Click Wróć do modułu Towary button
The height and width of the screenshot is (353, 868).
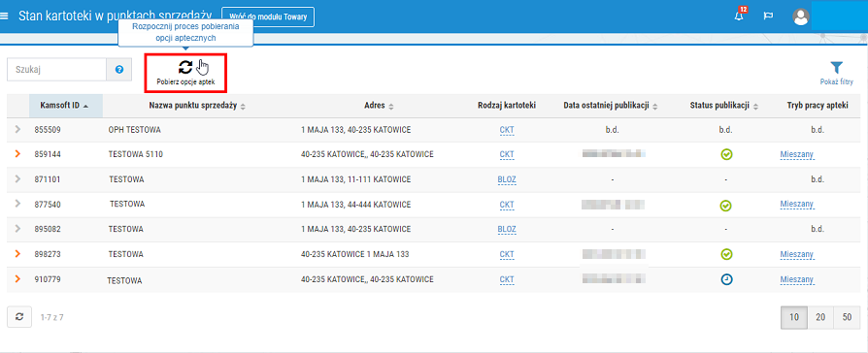(x=268, y=16)
